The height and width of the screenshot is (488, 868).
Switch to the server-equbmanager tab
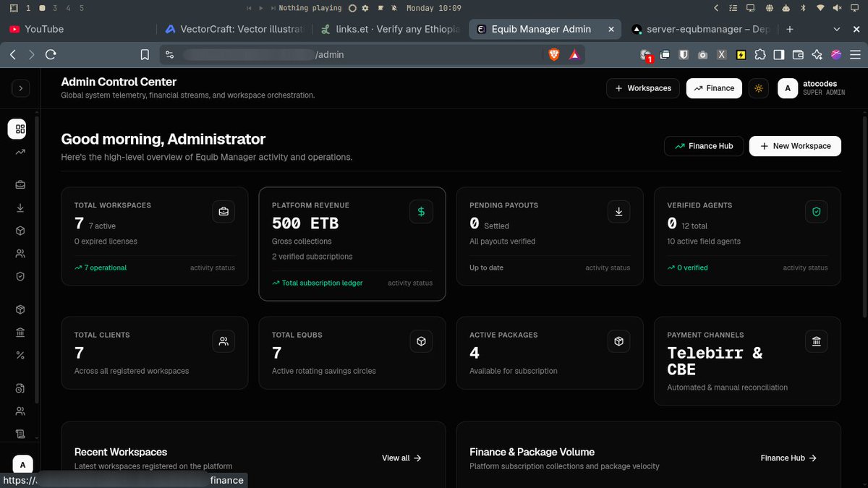tap(702, 29)
